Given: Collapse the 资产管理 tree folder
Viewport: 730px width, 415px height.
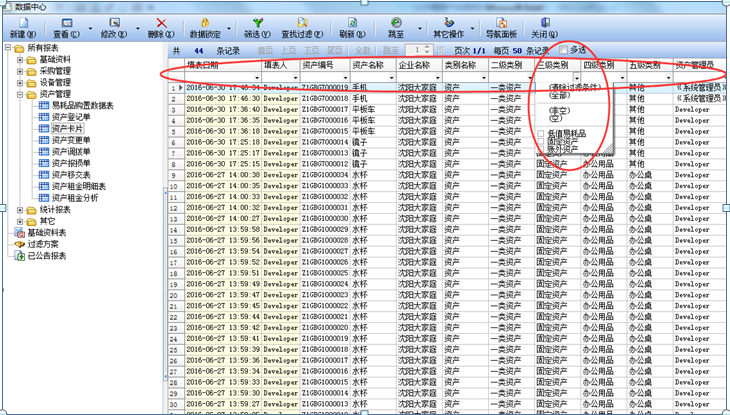Looking at the screenshot, I should [20, 94].
